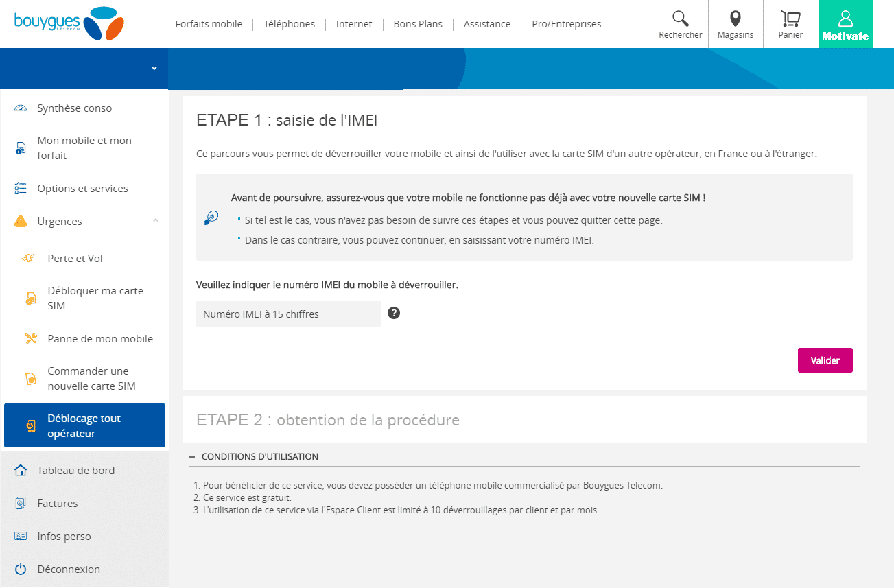Screen dimensions: 894x588
Task: Click the Synthèse conso gauge icon
Action: 21,108
